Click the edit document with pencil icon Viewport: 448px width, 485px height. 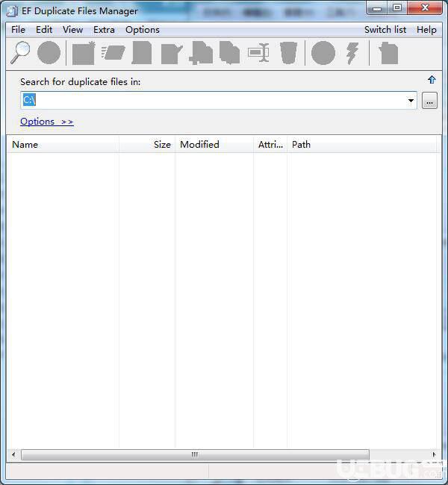(172, 54)
